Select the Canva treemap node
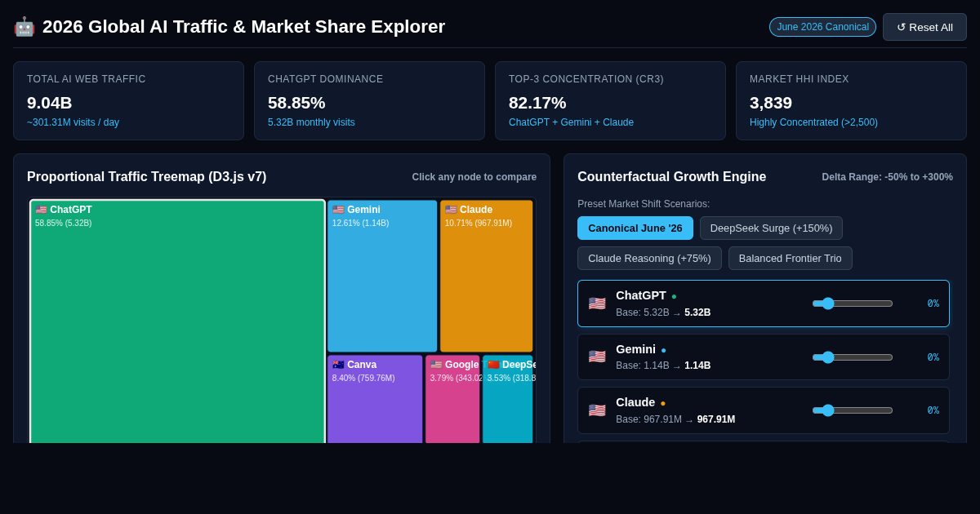Screen dimensions: 980x514 pyautogui.click(x=375, y=399)
